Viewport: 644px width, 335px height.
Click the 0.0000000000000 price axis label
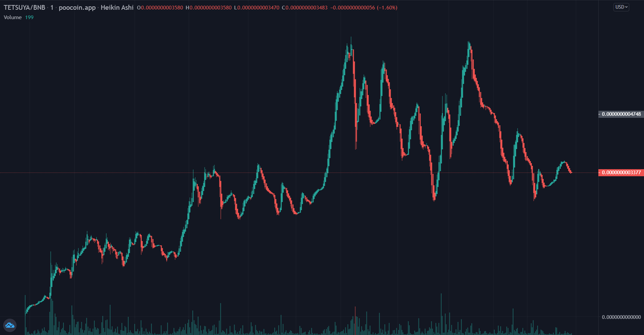[x=621, y=317]
